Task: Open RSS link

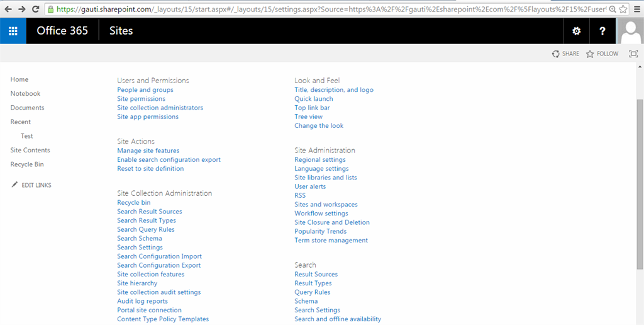Action: (x=300, y=195)
